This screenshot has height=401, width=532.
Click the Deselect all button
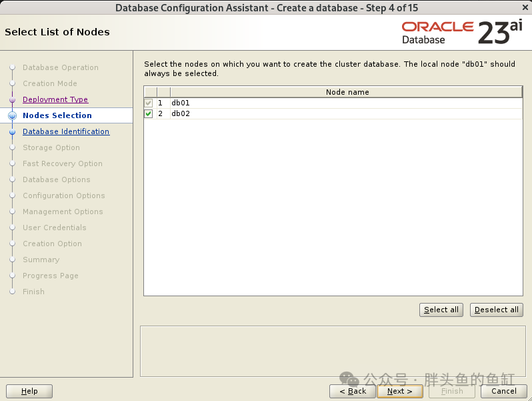coord(497,310)
